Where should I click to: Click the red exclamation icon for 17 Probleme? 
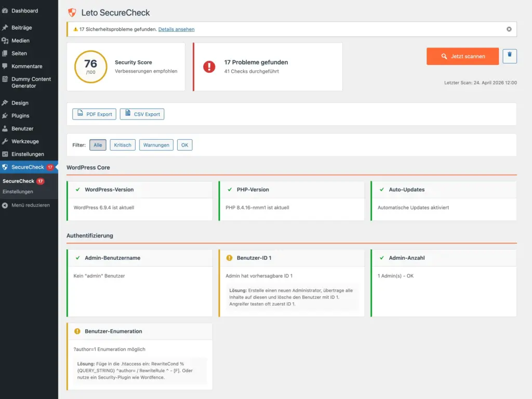(x=209, y=66)
